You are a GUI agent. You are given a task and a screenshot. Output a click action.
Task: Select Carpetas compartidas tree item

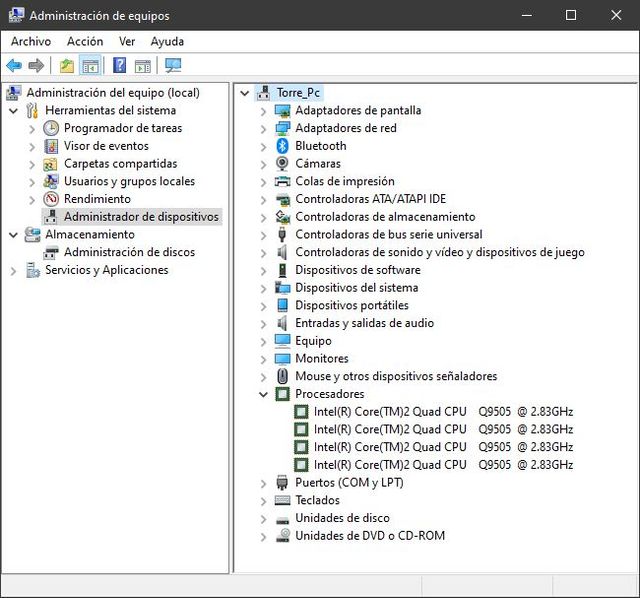[x=120, y=164]
